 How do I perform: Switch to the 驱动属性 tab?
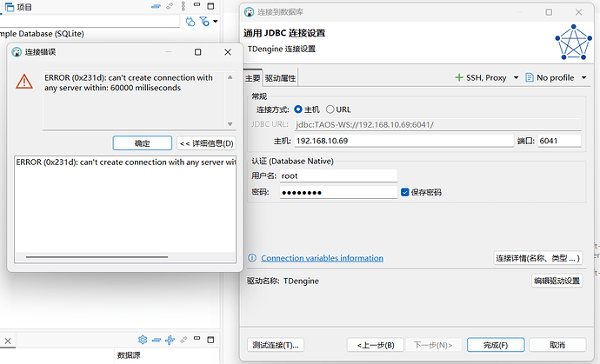coord(280,78)
